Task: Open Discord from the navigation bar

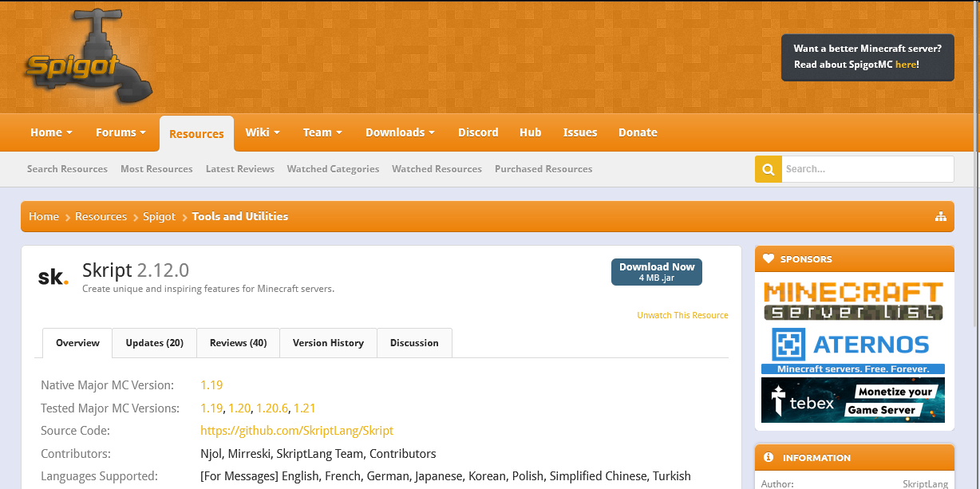Action: (x=478, y=132)
